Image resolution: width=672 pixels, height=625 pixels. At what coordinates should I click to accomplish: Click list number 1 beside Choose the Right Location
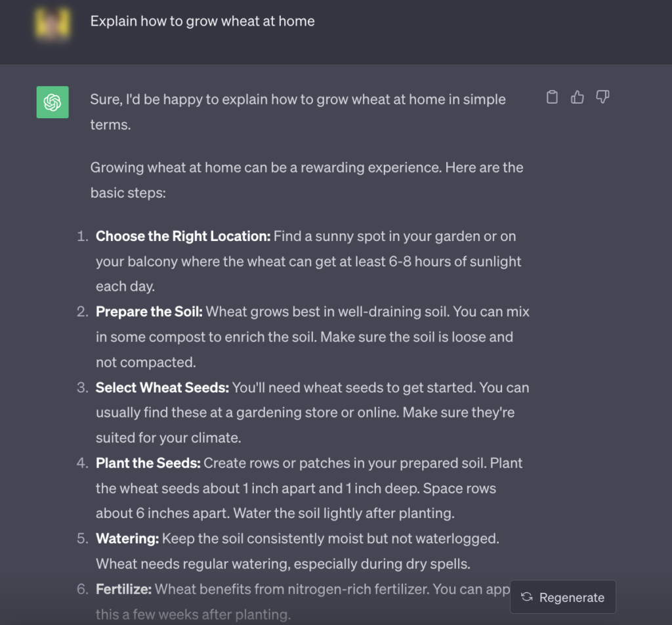83,236
